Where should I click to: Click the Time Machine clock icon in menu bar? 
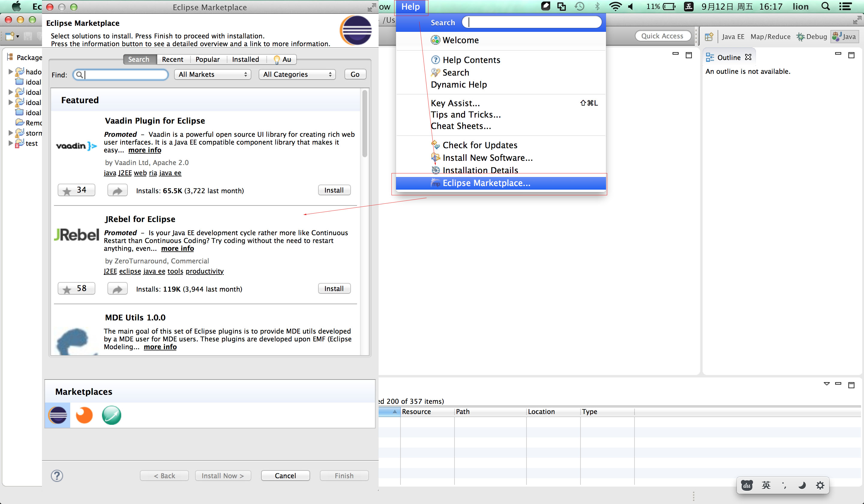tap(579, 7)
